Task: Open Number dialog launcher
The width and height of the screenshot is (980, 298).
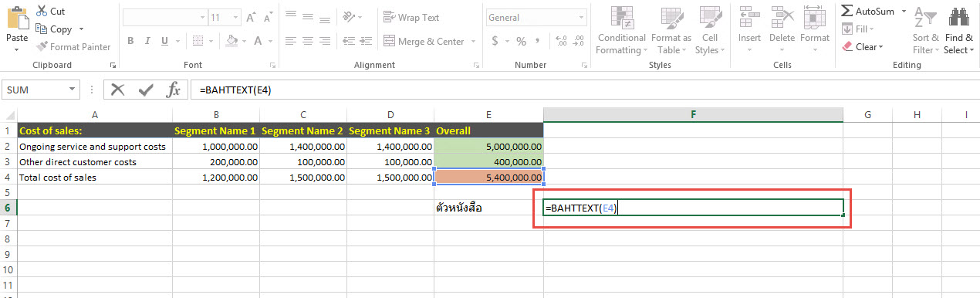Action: coord(584,66)
